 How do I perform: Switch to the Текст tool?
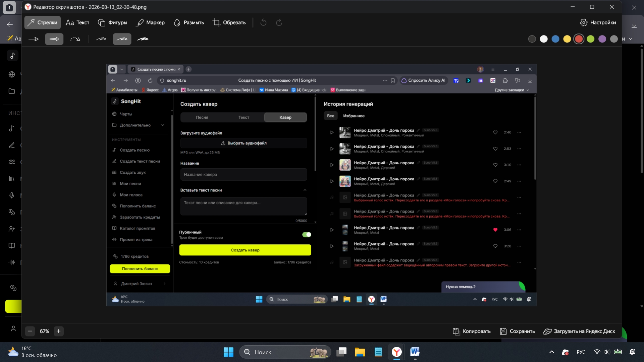point(77,22)
